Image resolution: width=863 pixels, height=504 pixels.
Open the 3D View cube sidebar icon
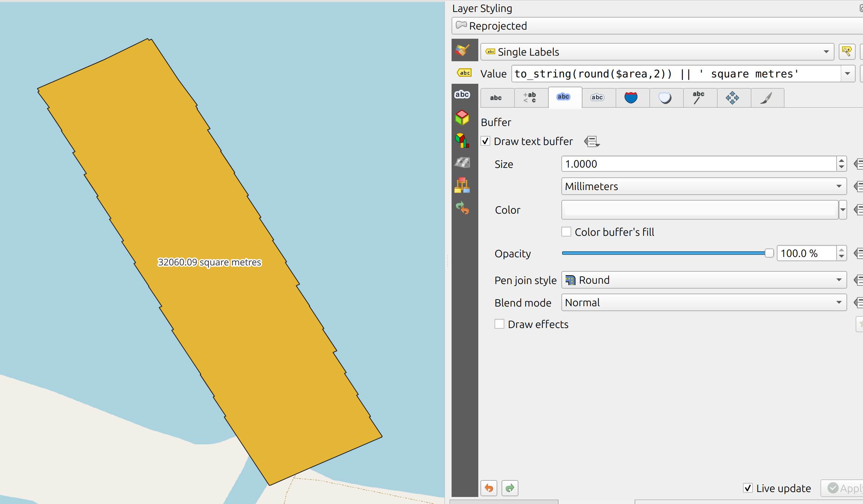(x=462, y=118)
